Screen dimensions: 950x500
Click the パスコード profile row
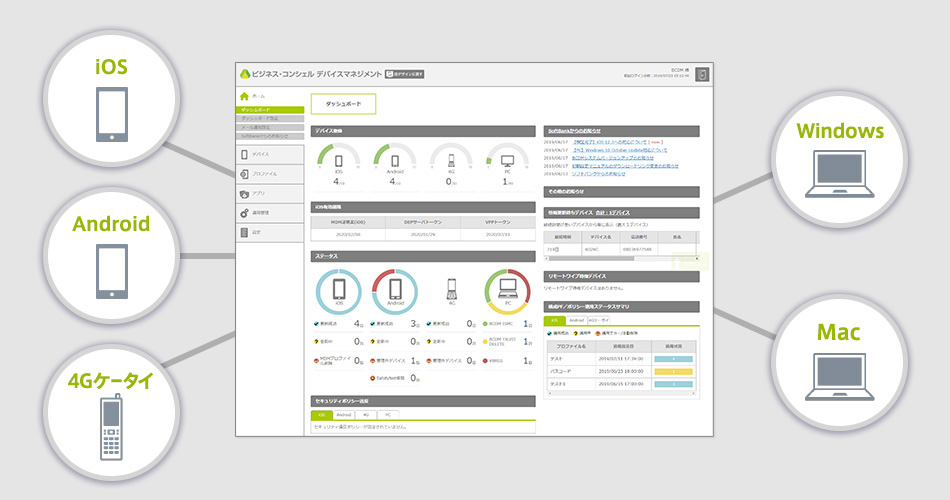coord(622,372)
